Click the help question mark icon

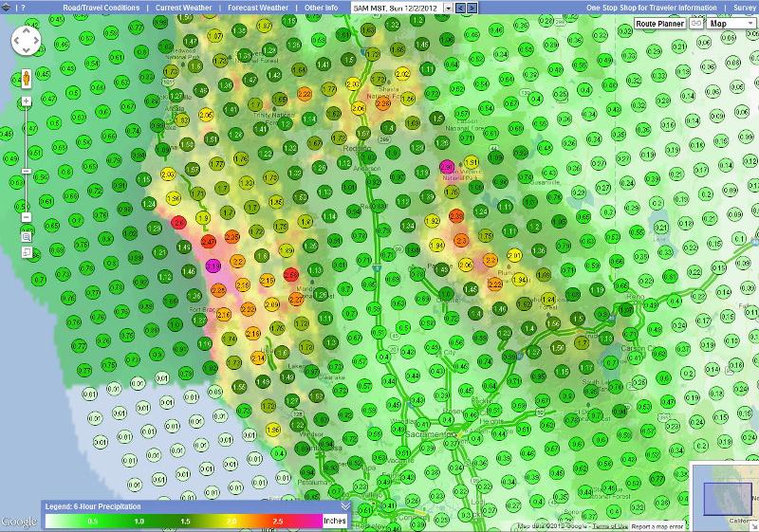pyautogui.click(x=22, y=8)
